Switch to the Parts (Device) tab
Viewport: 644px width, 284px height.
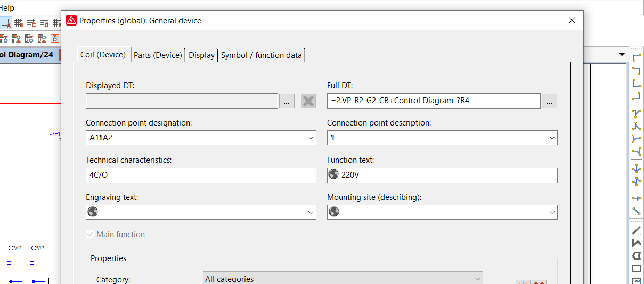158,55
